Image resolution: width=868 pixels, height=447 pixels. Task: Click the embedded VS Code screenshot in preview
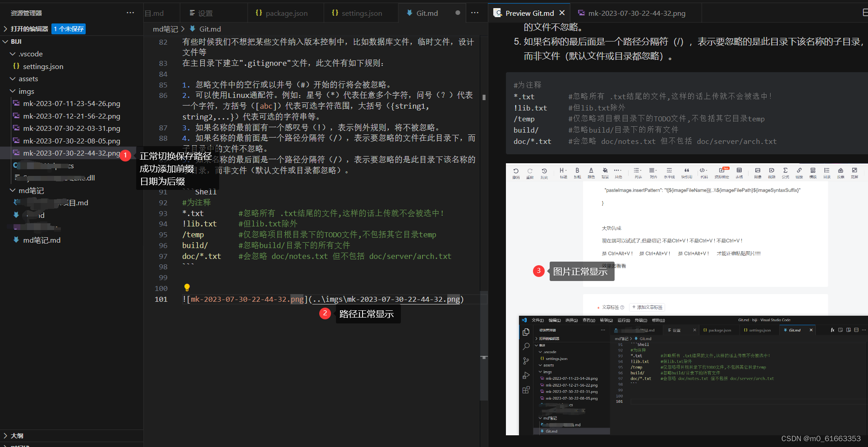tap(693, 375)
